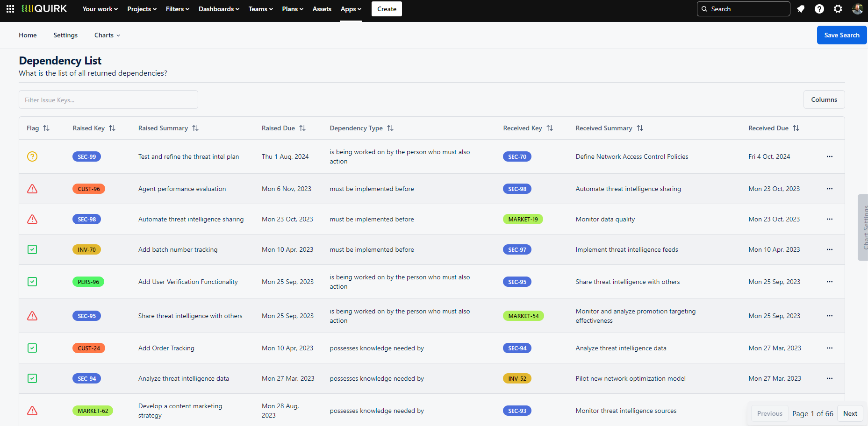
Task: Click the Previous page button
Action: 769,413
